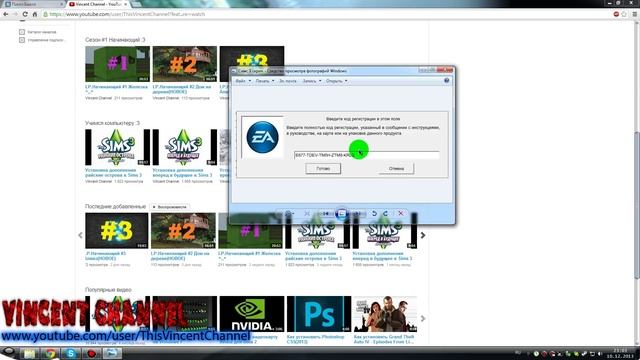Rotate image clockwise in Photo Viewer
Image resolution: width=640 pixels, height=360 pixels.
(385, 213)
